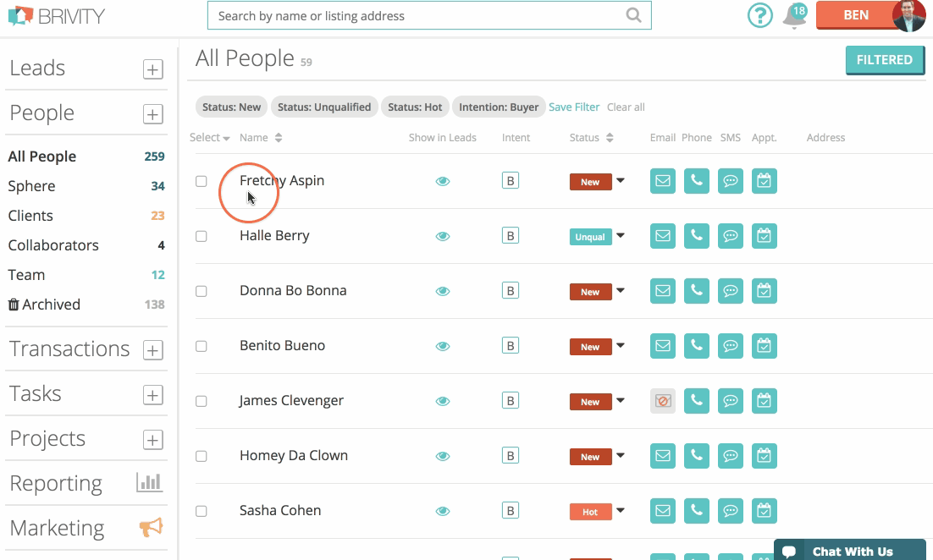This screenshot has height=560, width=933.
Task: Select the Fretchy Aspin row checkbox
Action: point(202,181)
